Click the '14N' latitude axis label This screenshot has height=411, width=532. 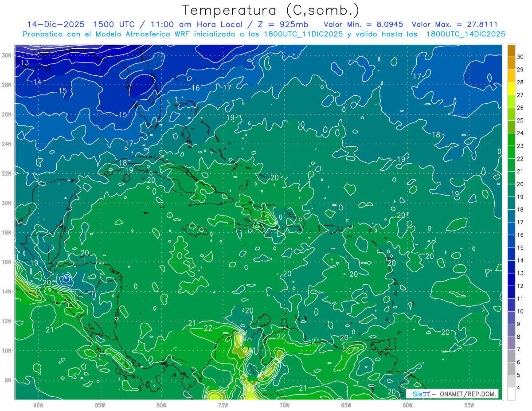(7, 292)
